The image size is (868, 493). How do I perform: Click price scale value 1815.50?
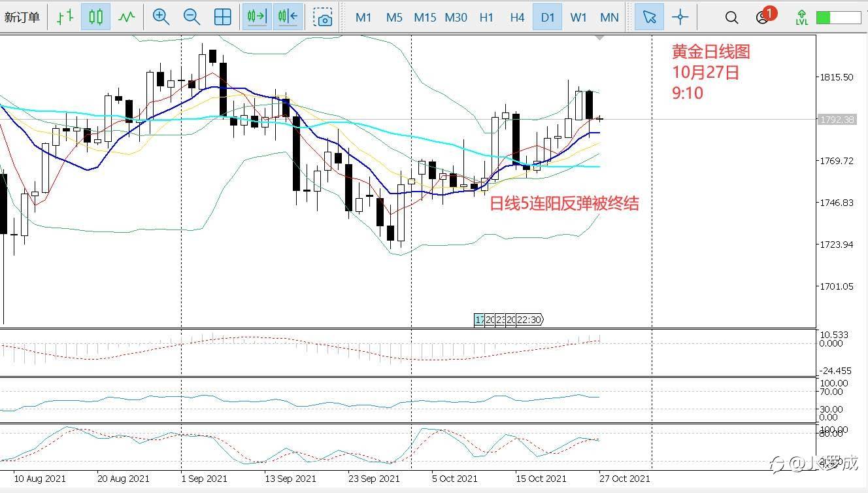tap(836, 77)
